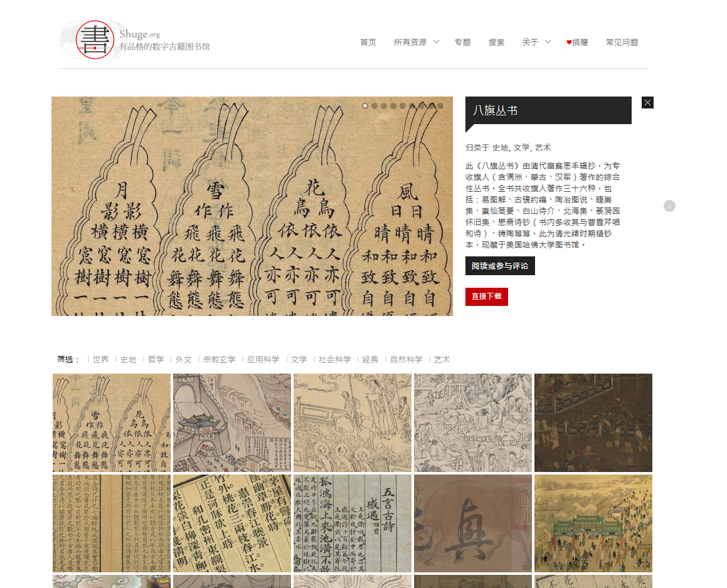Go to 专题 page

462,42
